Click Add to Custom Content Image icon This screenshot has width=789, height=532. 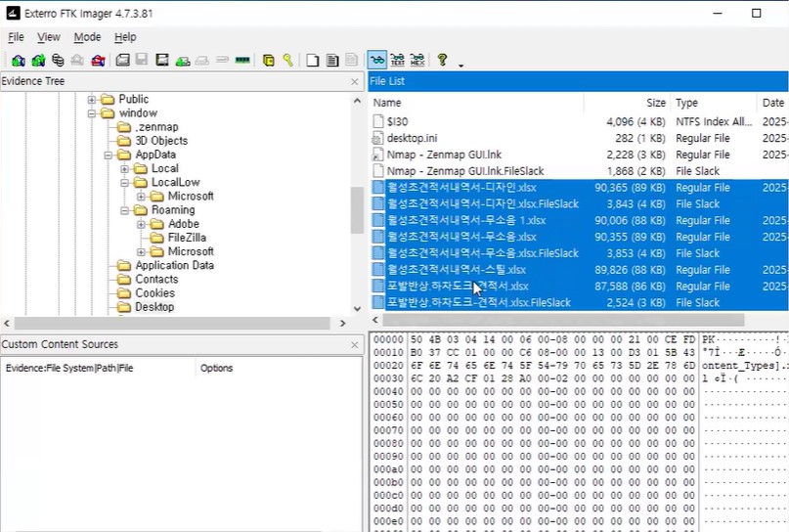tap(182, 61)
